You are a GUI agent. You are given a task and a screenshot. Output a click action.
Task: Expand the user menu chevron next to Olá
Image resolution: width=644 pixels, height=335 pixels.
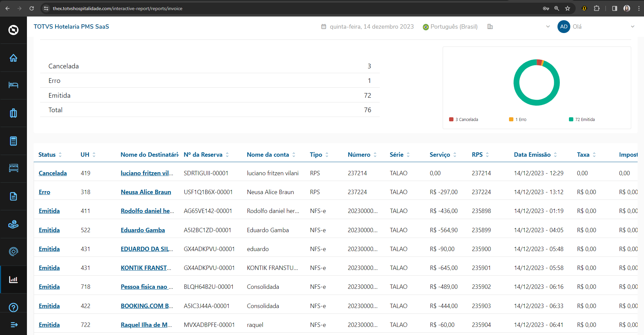coord(633,27)
